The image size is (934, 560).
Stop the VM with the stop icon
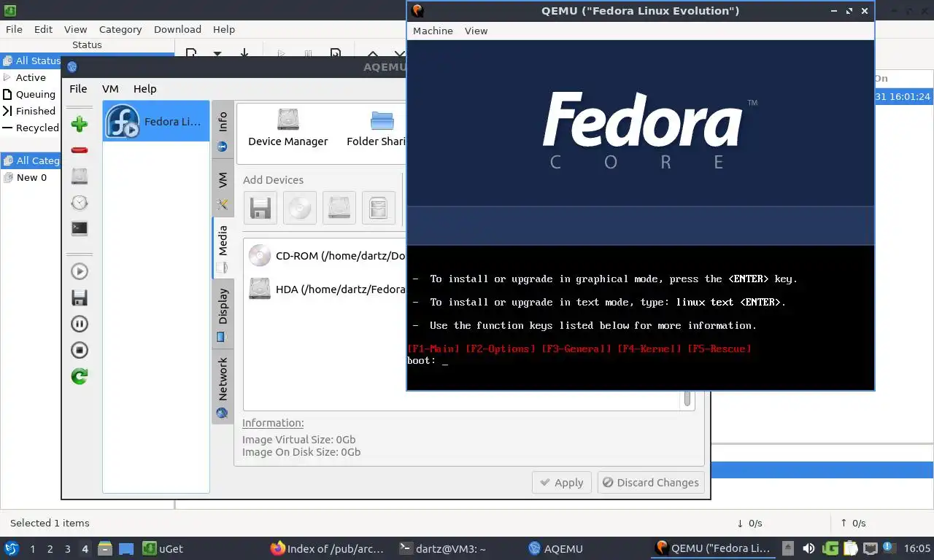[80, 350]
